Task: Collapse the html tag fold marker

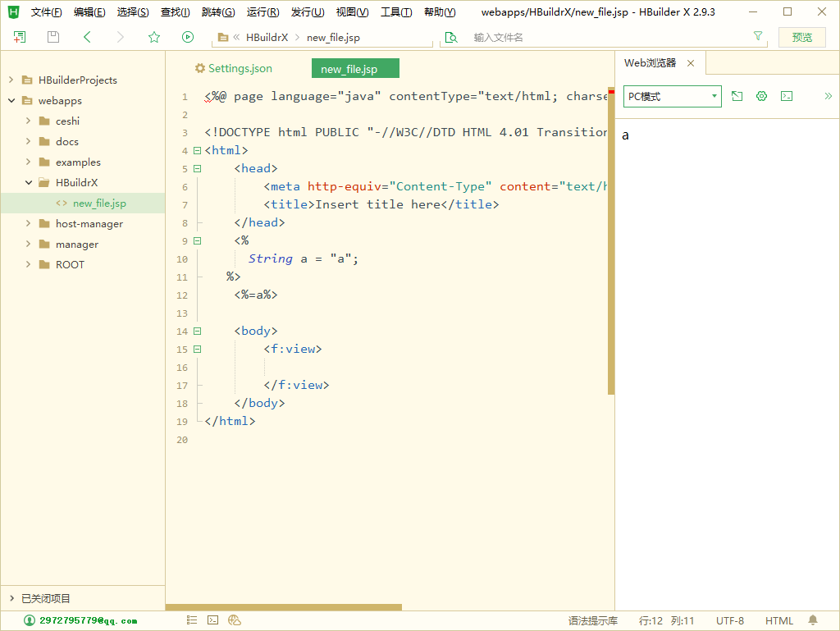Action: [x=196, y=151]
